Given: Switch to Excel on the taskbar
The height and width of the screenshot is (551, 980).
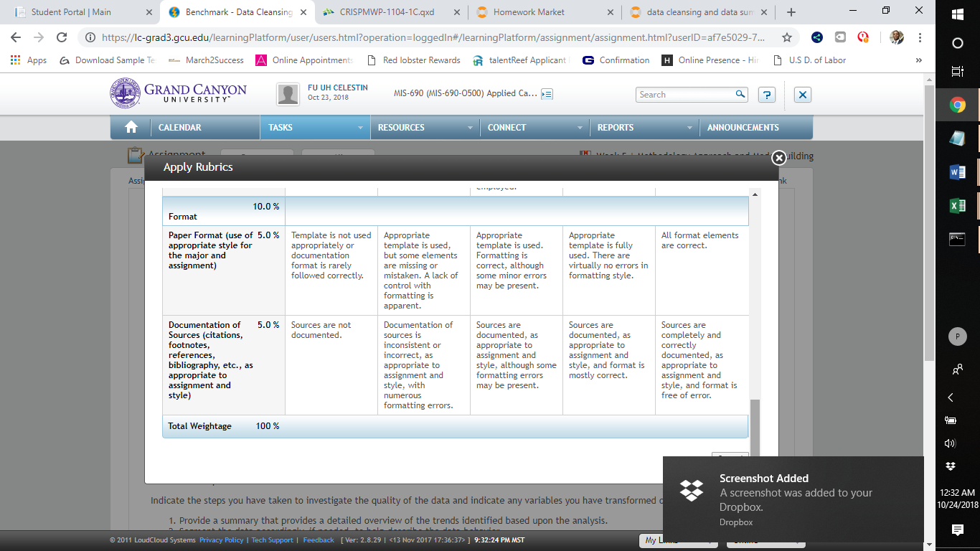Looking at the screenshot, I should point(957,206).
